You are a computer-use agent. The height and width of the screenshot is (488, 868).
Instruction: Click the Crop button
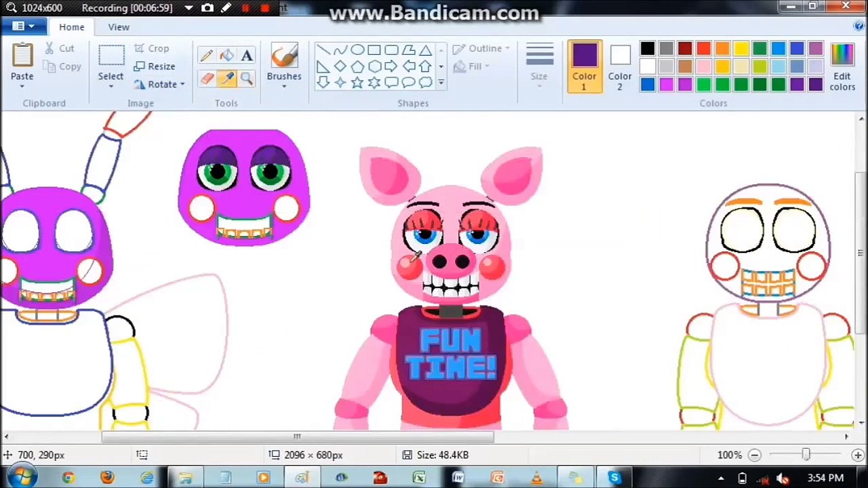(152, 49)
